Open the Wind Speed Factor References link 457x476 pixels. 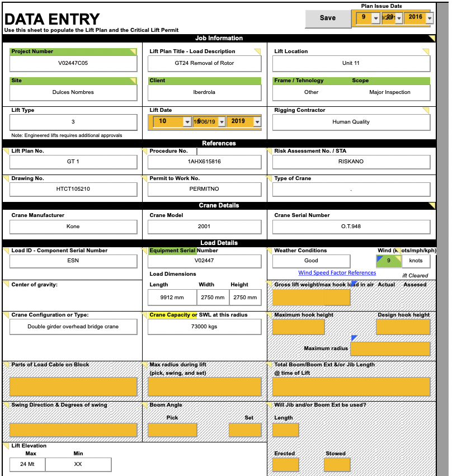pyautogui.click(x=337, y=273)
